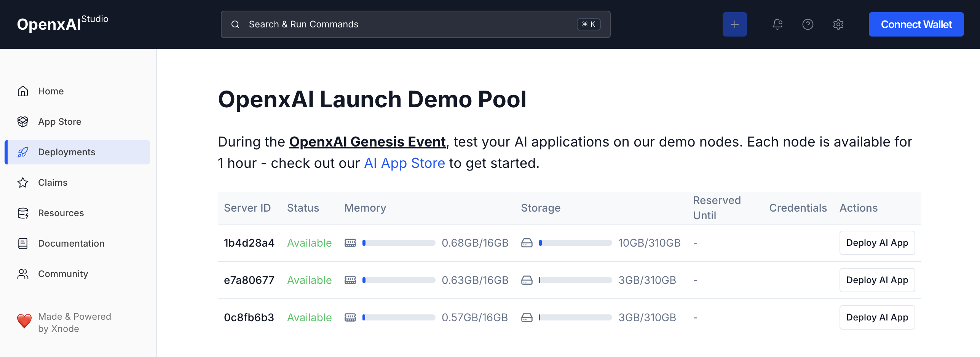Click the OpenxAI Studio logo
980x357 pixels.
click(62, 24)
